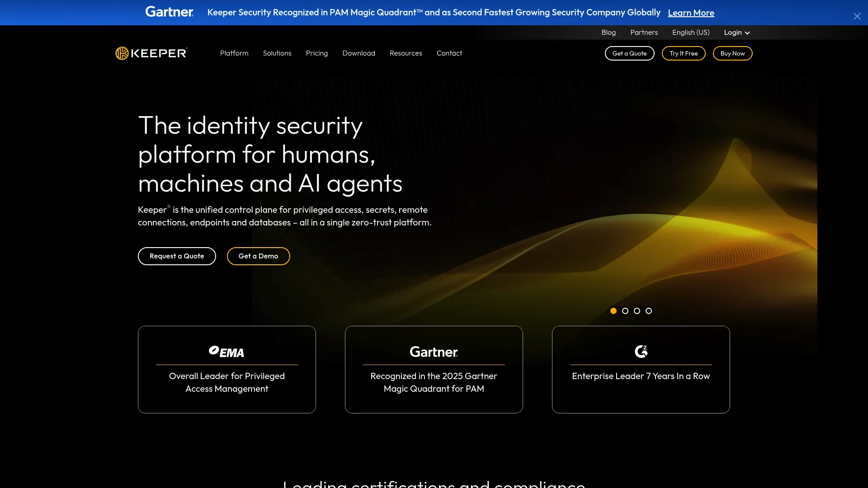Click the Get a Quote button
868x488 pixels.
pyautogui.click(x=630, y=53)
